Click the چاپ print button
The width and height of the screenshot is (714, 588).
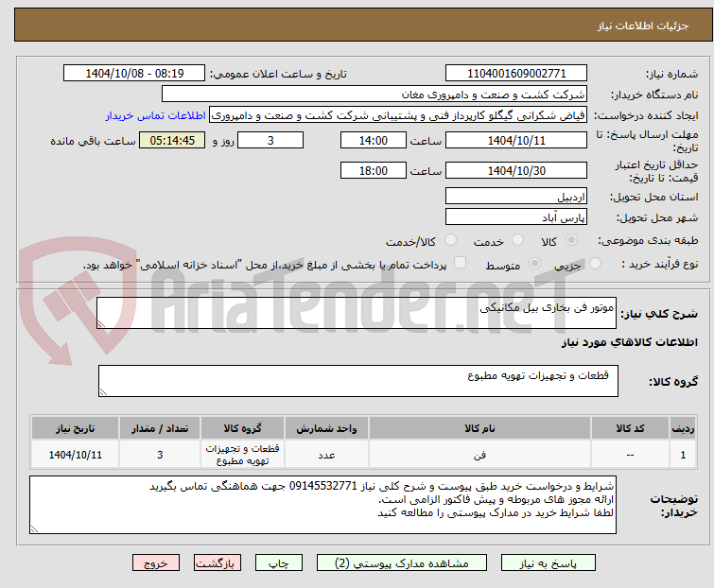click(x=279, y=563)
